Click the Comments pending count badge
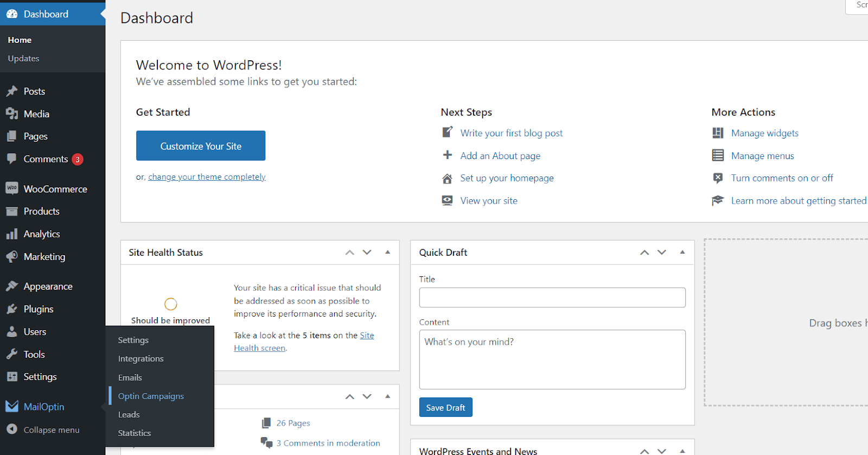 78,159
